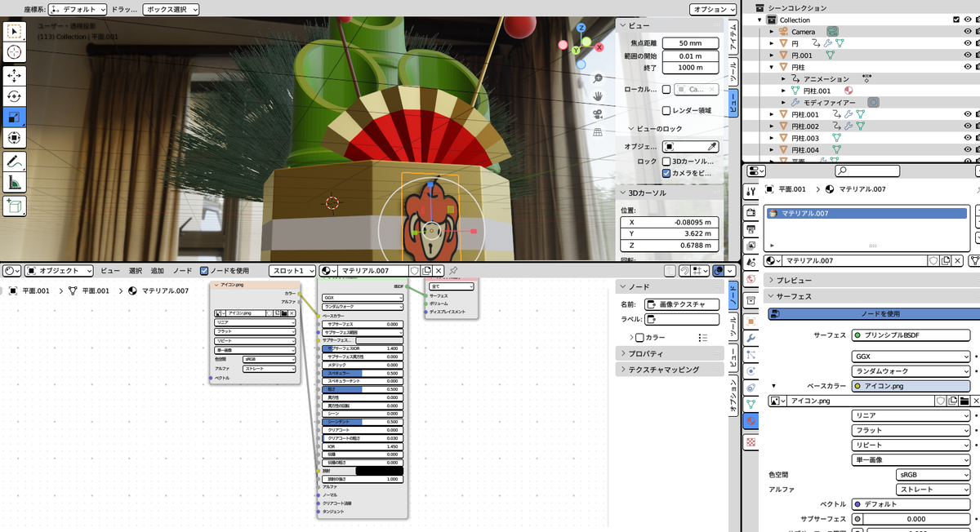Click the デフォルト vector button
Viewport: 980px width, 532px height.
pyautogui.click(x=911, y=503)
